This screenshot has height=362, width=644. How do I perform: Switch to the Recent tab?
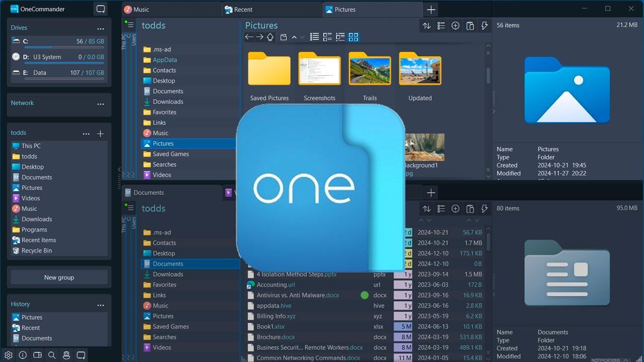point(244,10)
